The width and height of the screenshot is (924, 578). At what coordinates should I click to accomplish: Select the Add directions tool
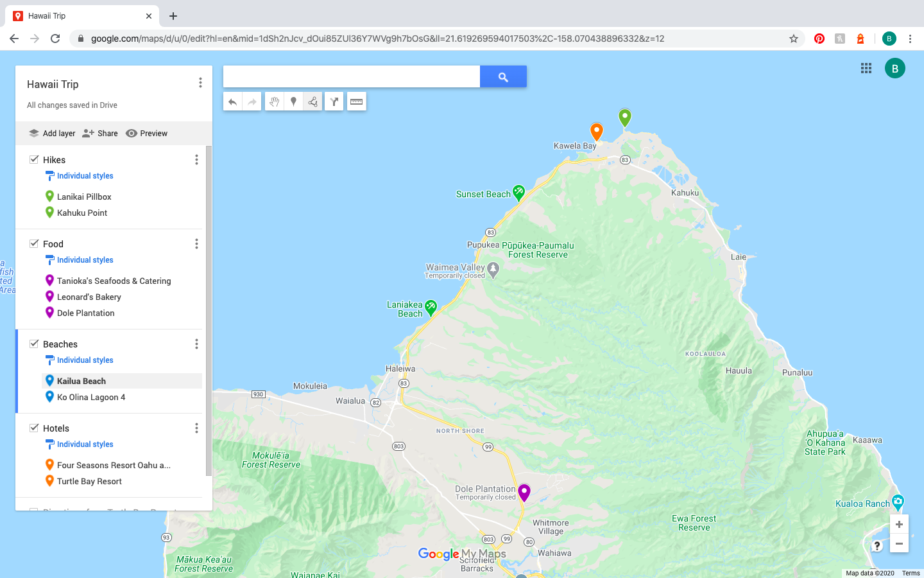click(x=334, y=101)
